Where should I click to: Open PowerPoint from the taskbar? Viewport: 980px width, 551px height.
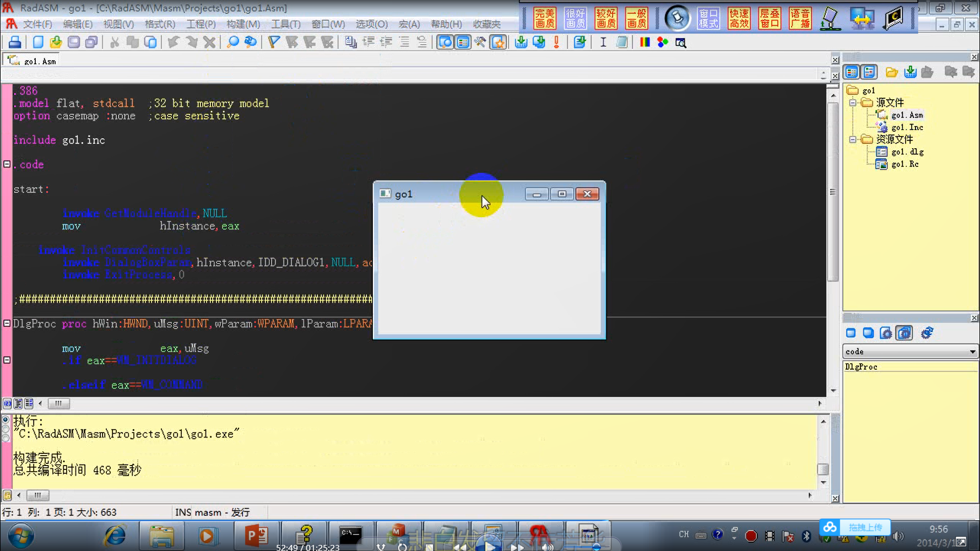(256, 536)
